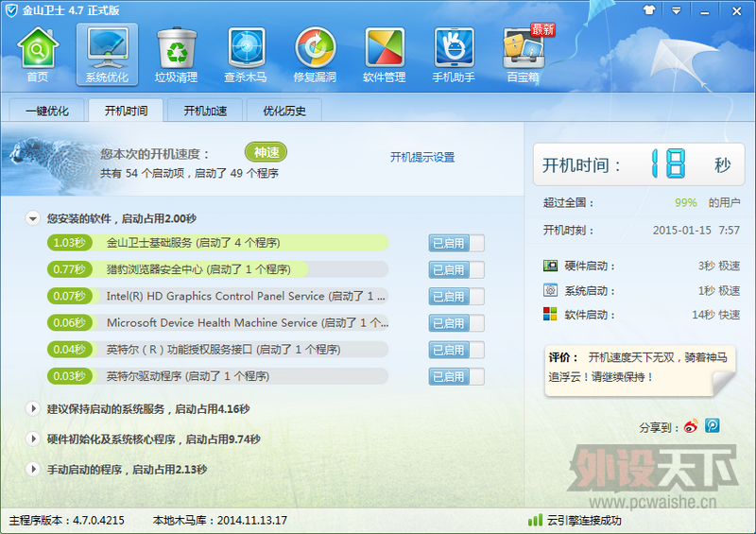Viewport: 756px width, 534px height.
Task: Click 0.06秒 time label
Action: pos(69,322)
